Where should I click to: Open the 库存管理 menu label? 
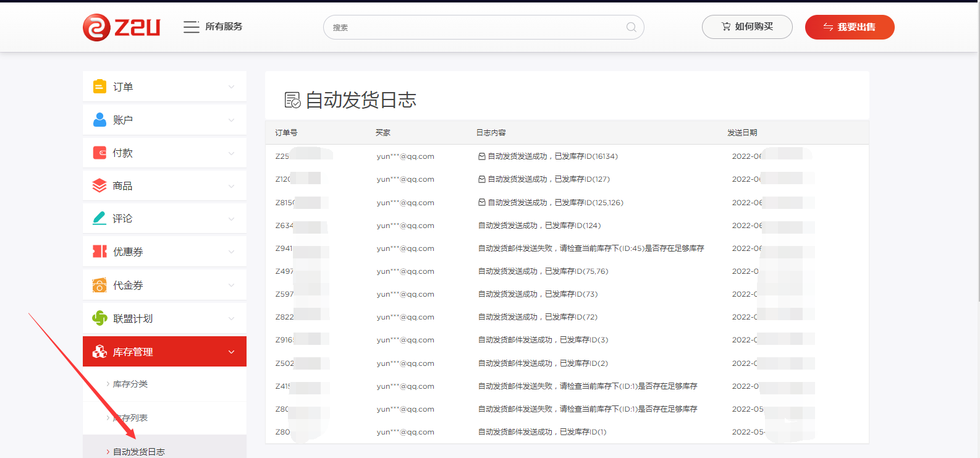coord(133,352)
